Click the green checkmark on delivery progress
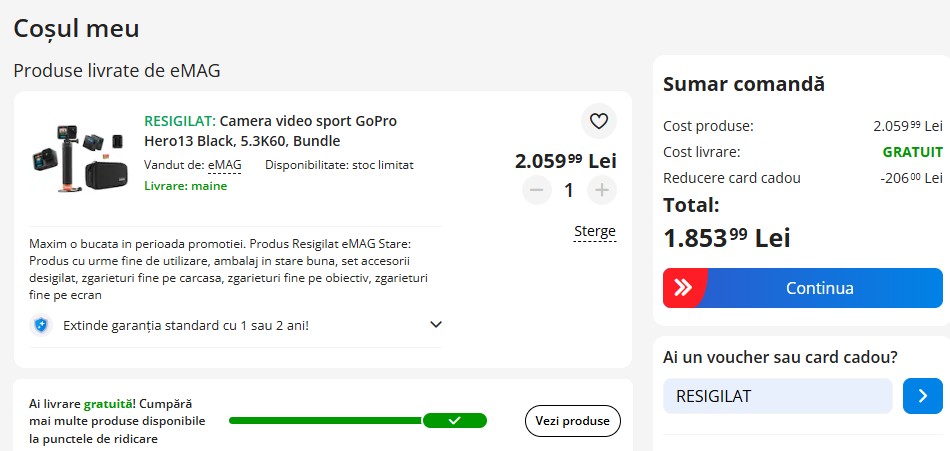The image size is (950, 451). point(454,420)
